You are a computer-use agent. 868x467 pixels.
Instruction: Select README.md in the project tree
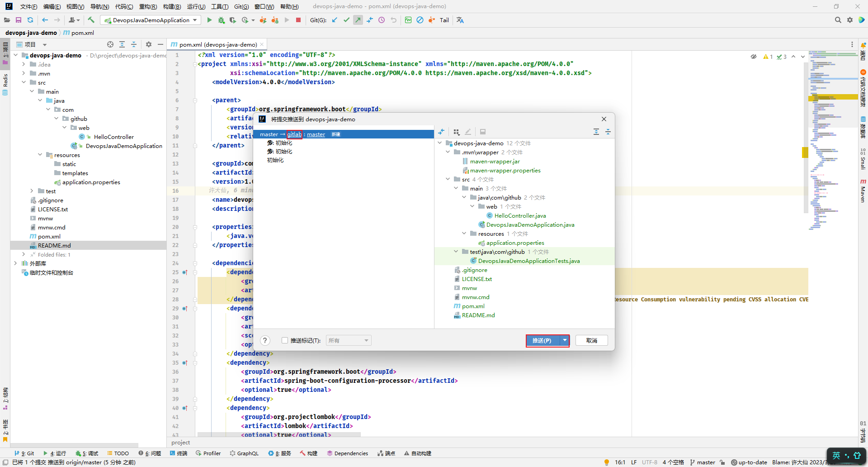pyautogui.click(x=54, y=245)
